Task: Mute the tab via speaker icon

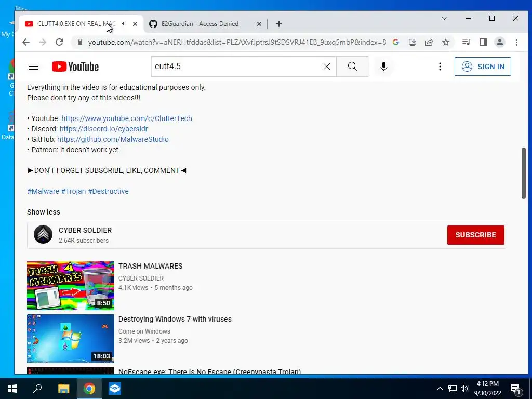Action: tap(124, 24)
